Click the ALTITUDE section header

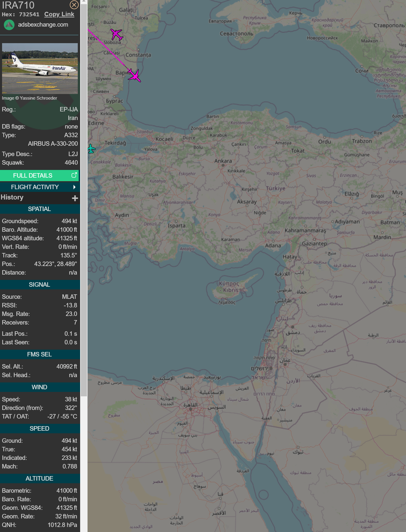click(x=39, y=479)
